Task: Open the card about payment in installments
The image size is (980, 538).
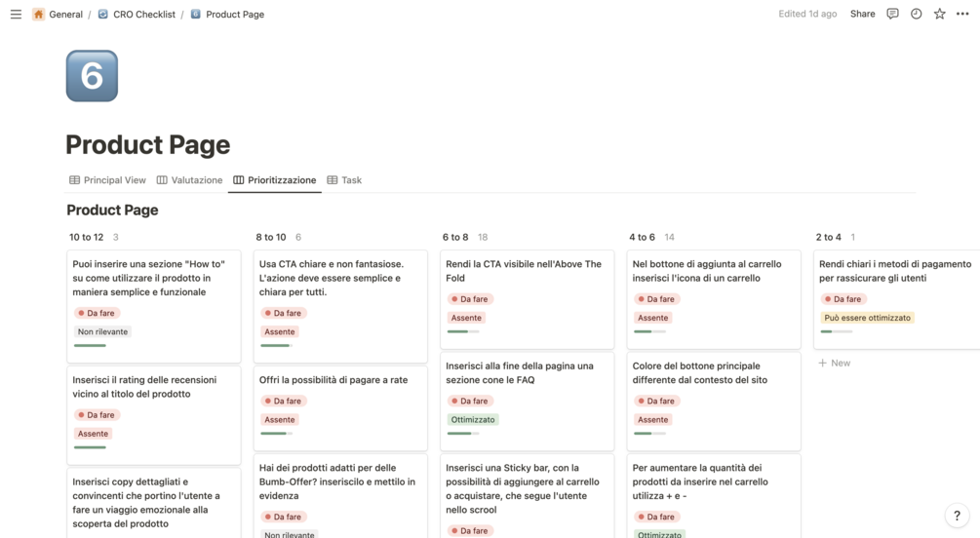Action: [x=333, y=380]
